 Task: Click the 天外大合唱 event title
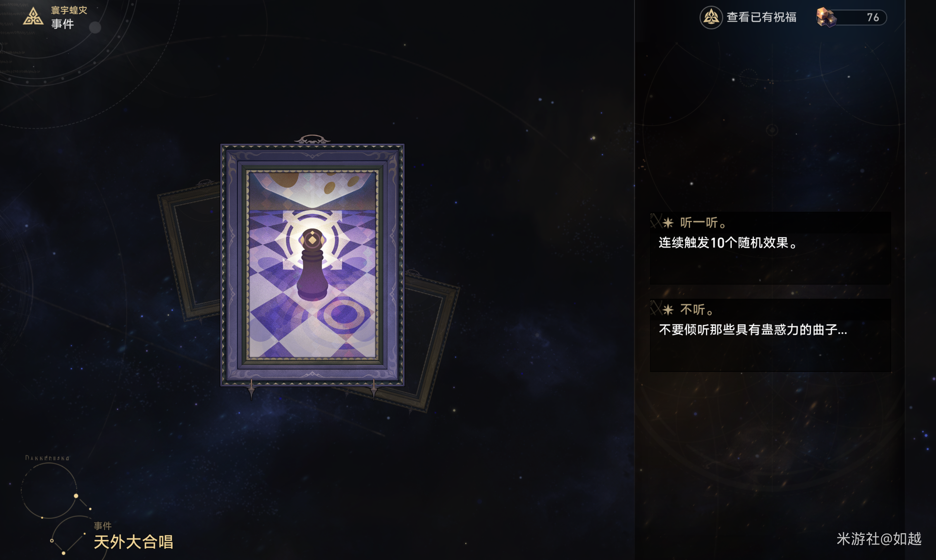pyautogui.click(x=133, y=542)
